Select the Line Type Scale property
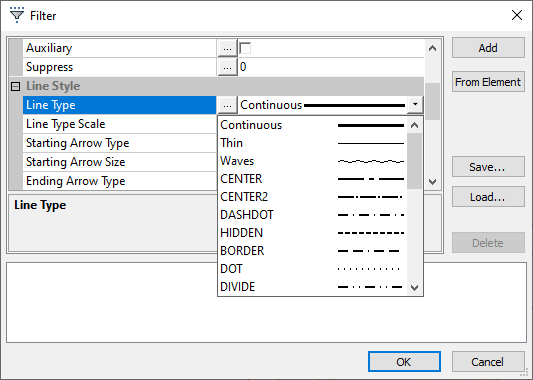Image resolution: width=533 pixels, height=380 pixels. click(119, 124)
